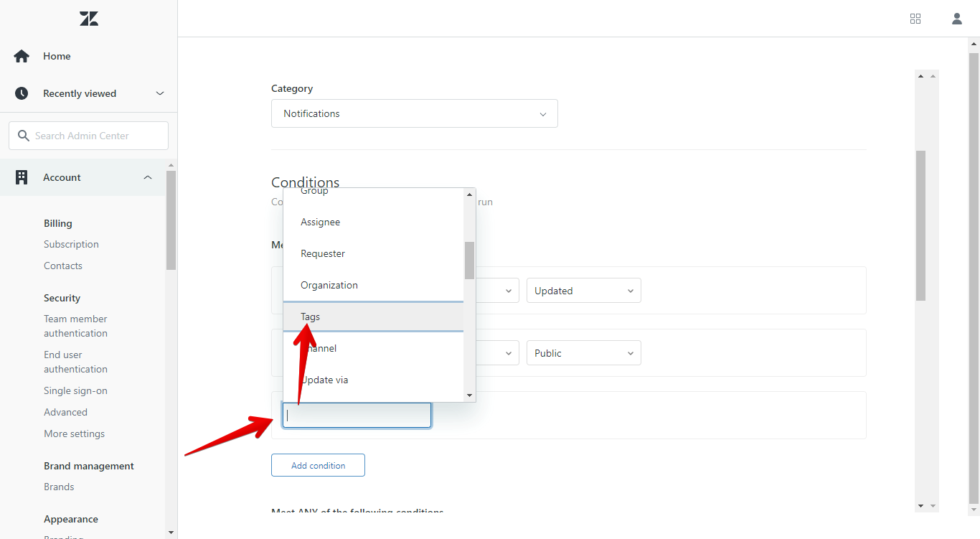This screenshot has height=539, width=980.
Task: Click the search magnifier icon
Action: [24, 136]
